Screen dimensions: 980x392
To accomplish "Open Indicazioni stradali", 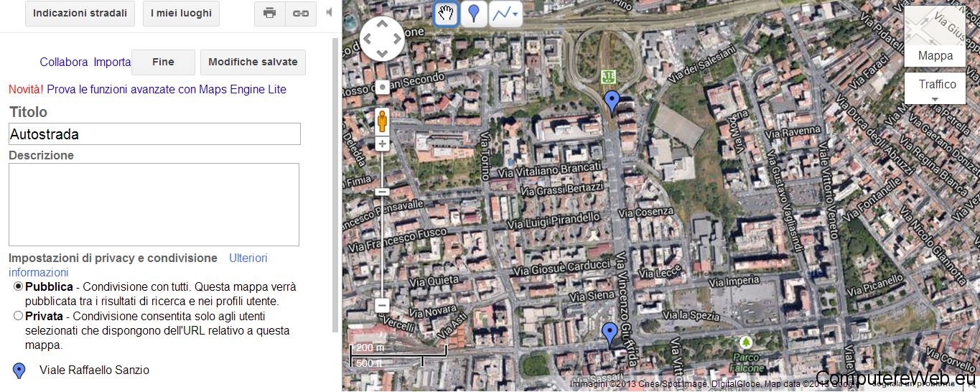I will point(80,13).
